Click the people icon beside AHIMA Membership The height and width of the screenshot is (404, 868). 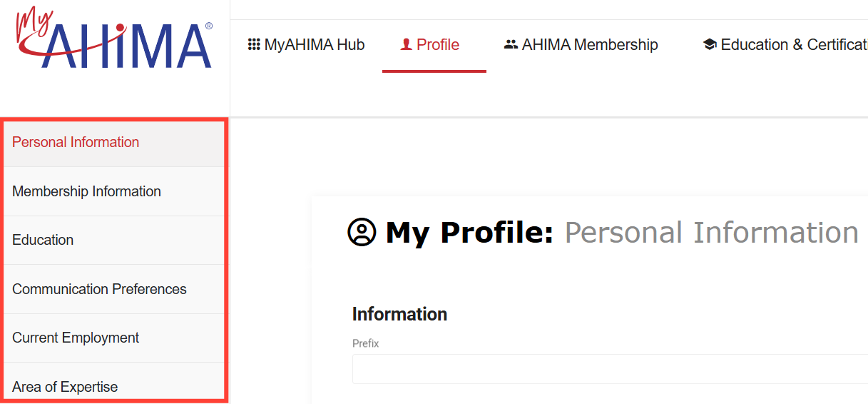pyautogui.click(x=511, y=45)
